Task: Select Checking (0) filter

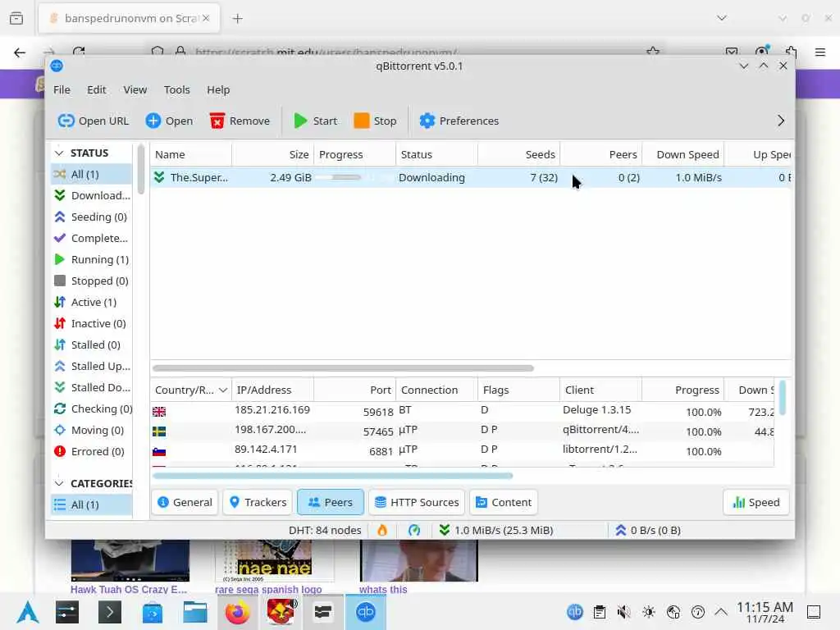Action: tap(92, 409)
